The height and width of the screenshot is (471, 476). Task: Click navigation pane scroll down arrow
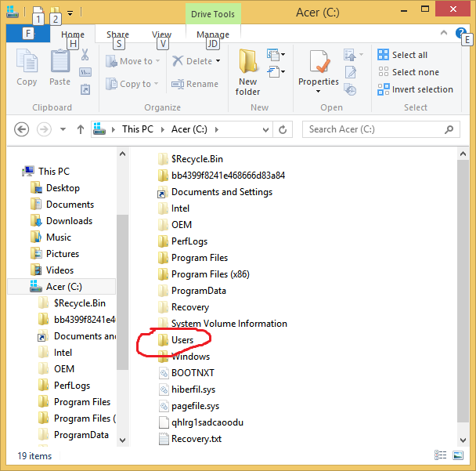click(123, 440)
